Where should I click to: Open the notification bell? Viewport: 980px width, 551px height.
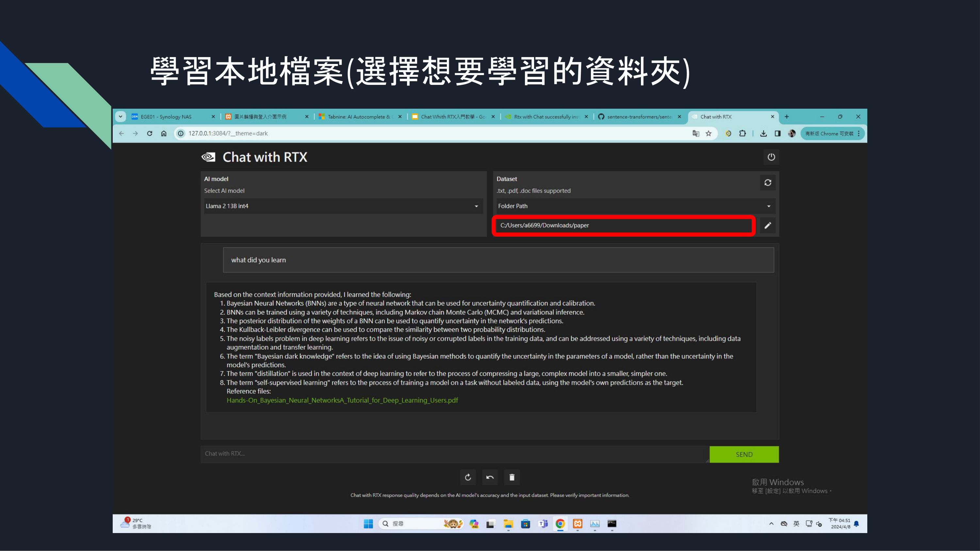pos(857,524)
